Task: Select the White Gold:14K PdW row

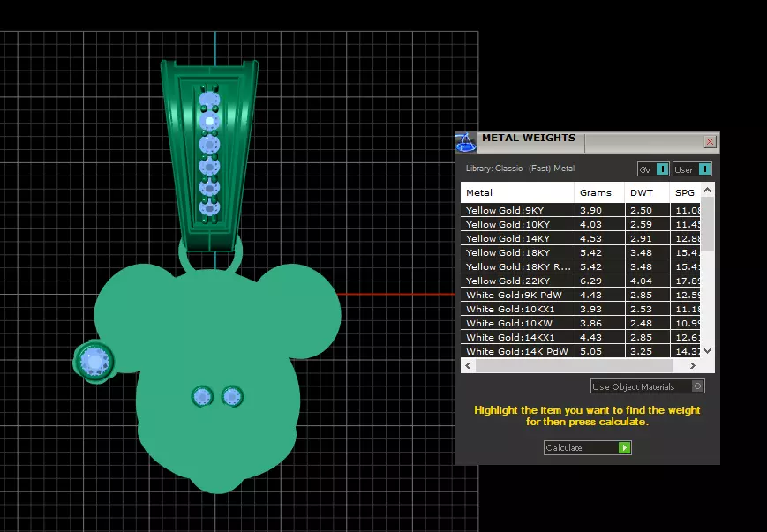Action: tap(581, 351)
